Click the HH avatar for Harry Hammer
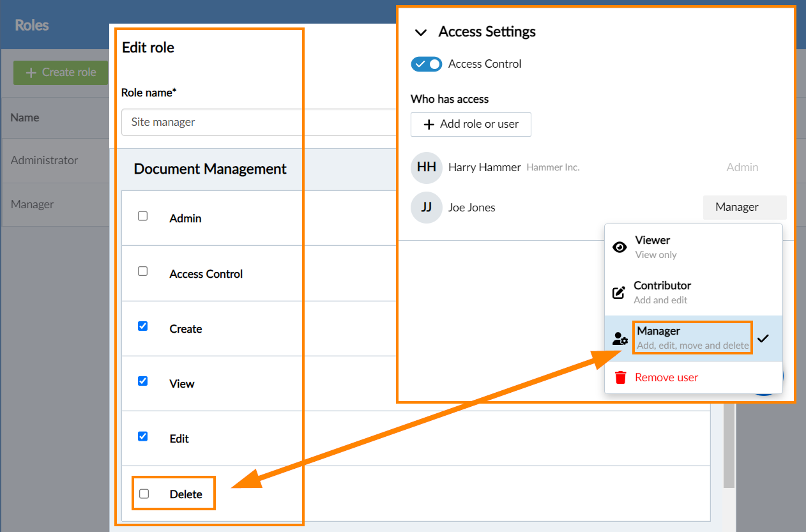806x532 pixels. point(427,167)
